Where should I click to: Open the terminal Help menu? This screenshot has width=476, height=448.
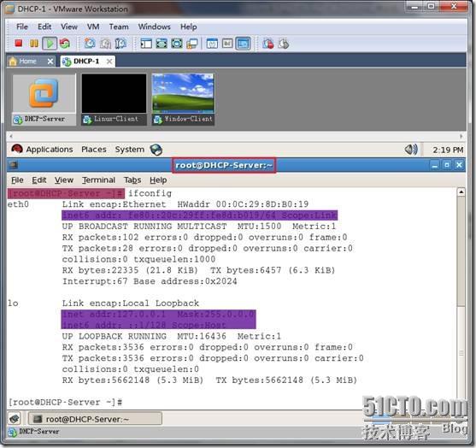158,180
